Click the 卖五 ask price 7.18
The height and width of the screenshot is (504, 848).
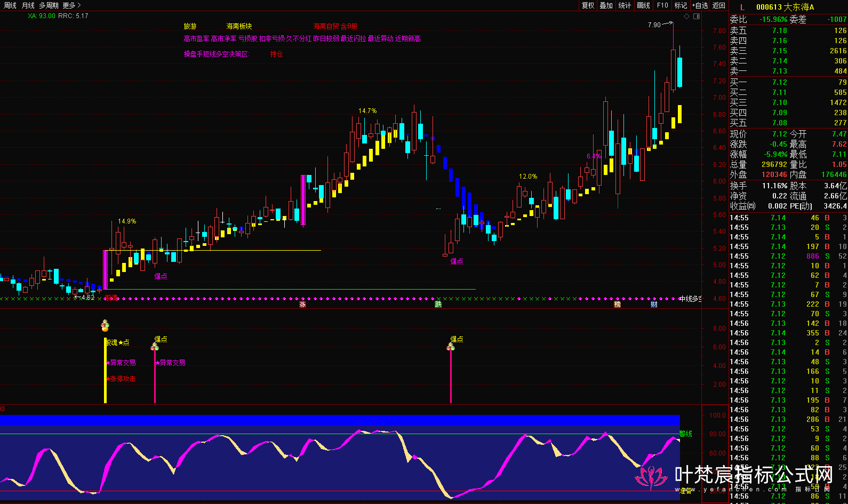click(780, 30)
